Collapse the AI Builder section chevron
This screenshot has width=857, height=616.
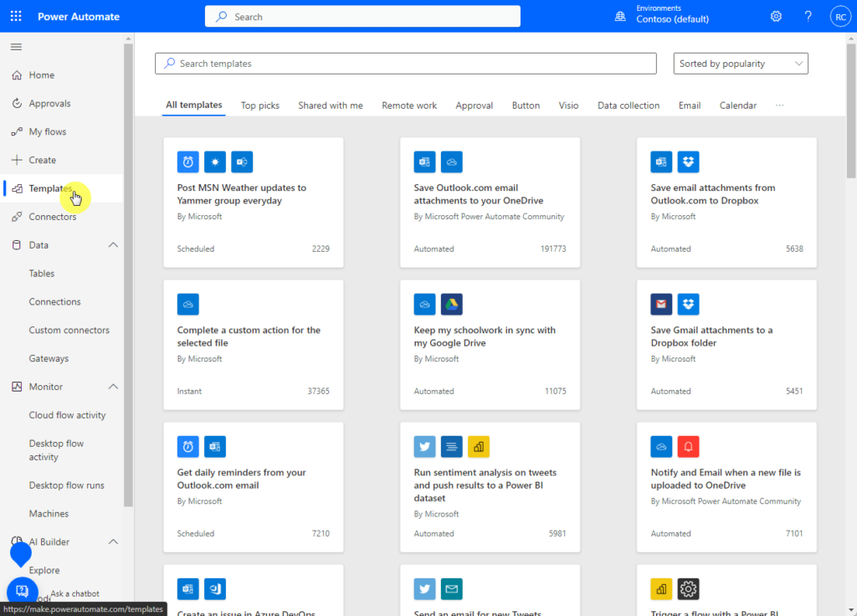113,542
